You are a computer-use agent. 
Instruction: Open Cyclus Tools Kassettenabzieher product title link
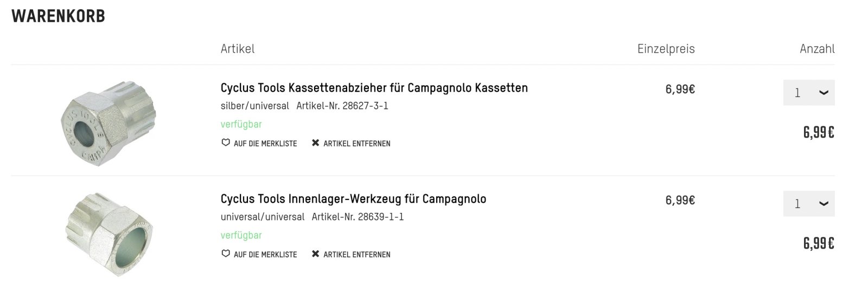tap(374, 88)
